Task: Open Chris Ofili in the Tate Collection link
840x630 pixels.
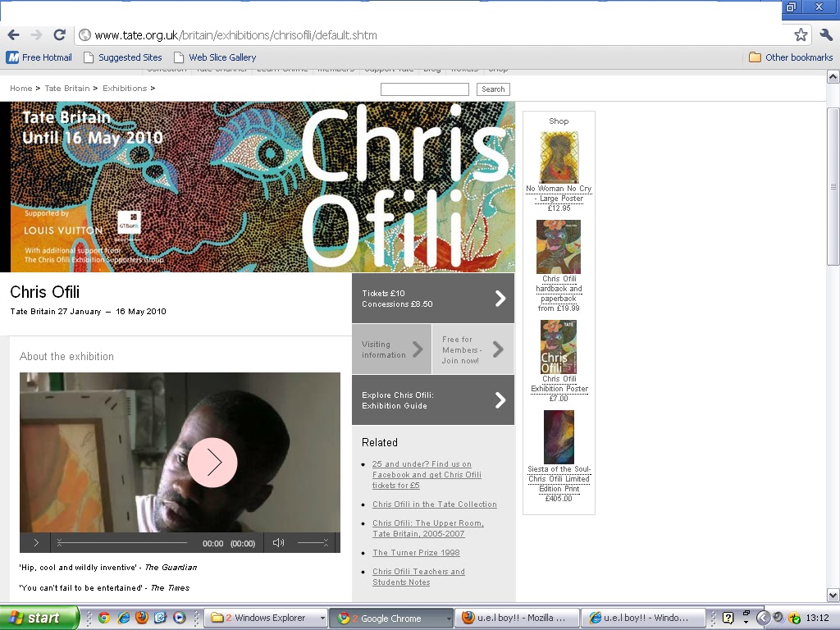Action: (435, 504)
